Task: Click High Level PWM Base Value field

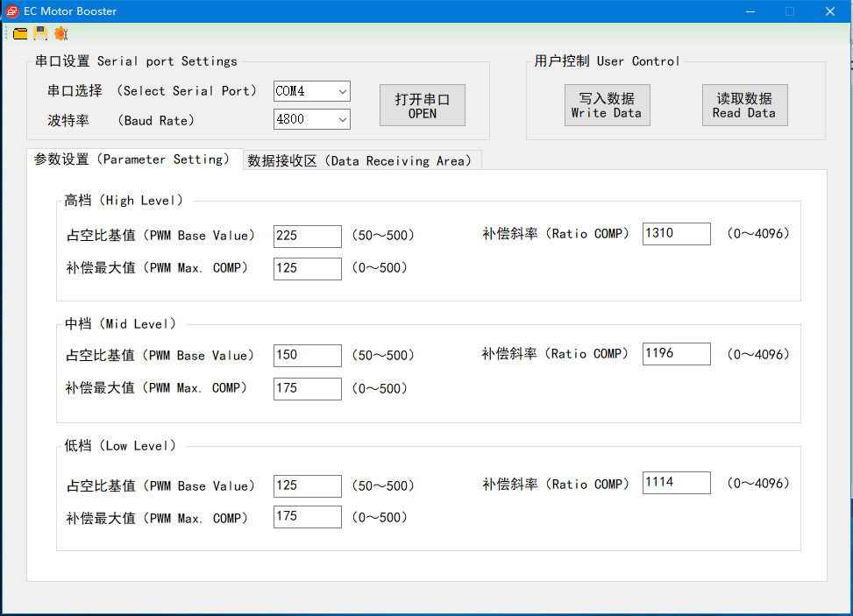Action: [307, 236]
